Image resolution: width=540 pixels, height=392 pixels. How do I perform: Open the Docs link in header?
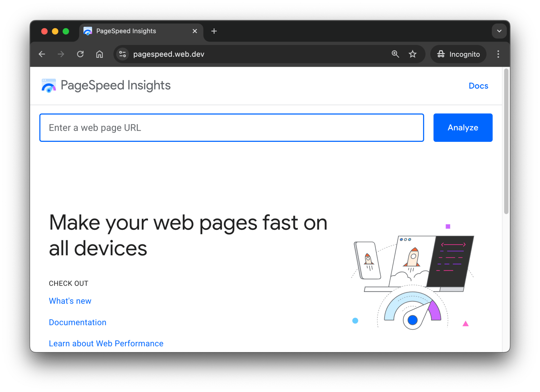pyautogui.click(x=478, y=86)
